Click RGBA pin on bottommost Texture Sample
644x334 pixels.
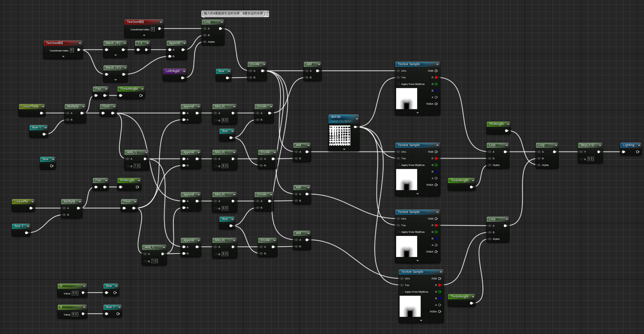coord(440,312)
